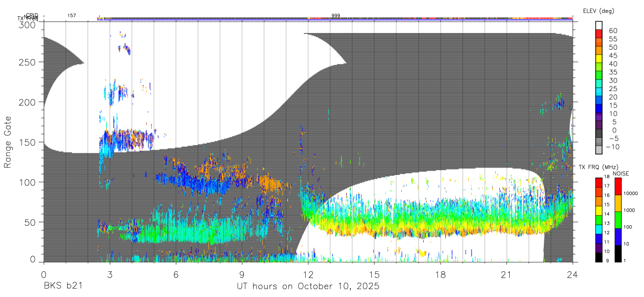This screenshot has height=297, width=644.
Task: Click the hour 9 tick label
Action: tap(242, 274)
